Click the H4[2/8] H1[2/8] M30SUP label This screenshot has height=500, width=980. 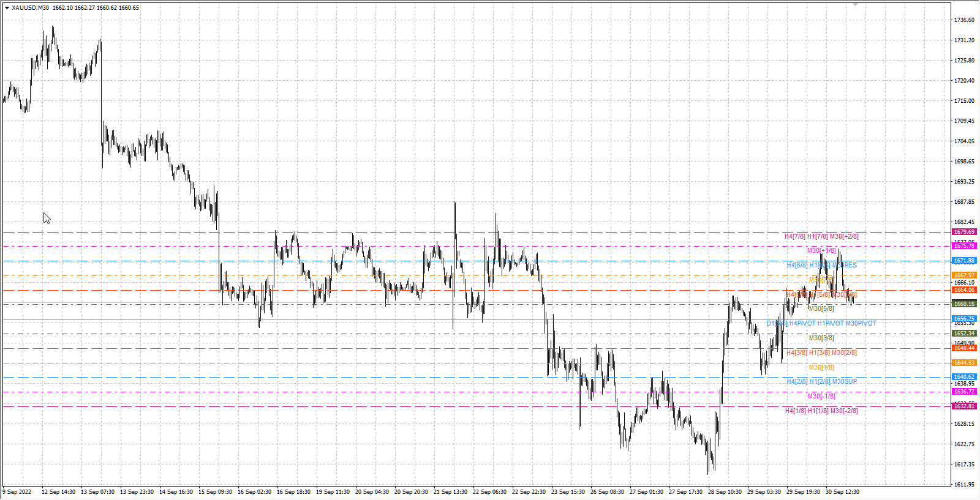(822, 381)
